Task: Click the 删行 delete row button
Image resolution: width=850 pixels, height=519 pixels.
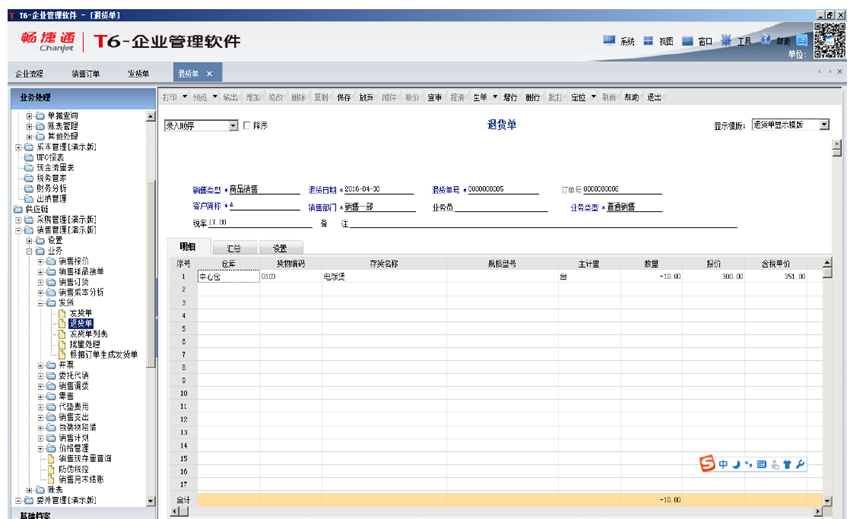Action: pyautogui.click(x=532, y=98)
